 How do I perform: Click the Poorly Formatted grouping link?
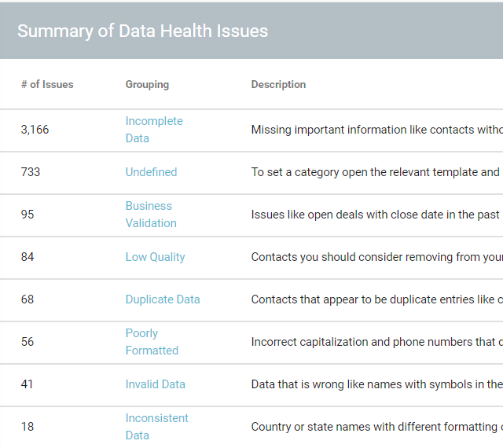point(152,342)
